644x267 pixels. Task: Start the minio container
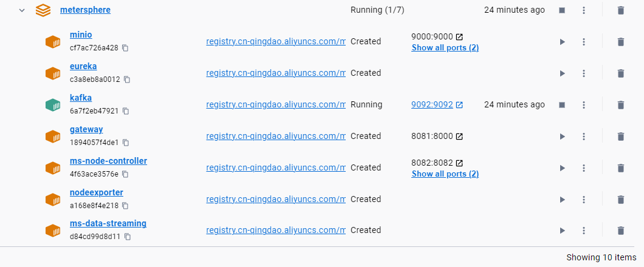pos(562,42)
